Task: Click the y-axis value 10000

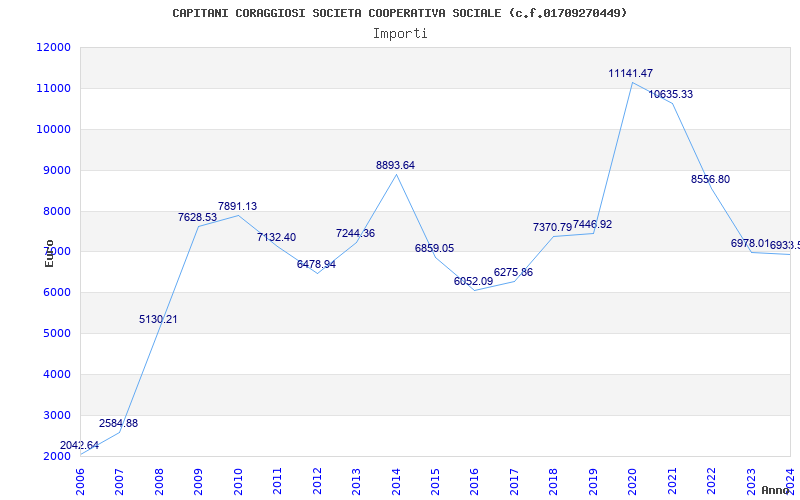Action: 53,129
